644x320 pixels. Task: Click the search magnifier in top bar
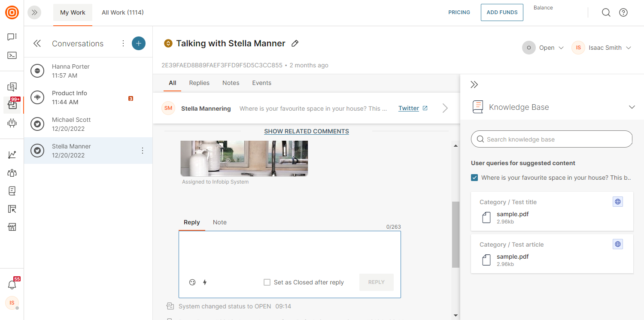606,12
